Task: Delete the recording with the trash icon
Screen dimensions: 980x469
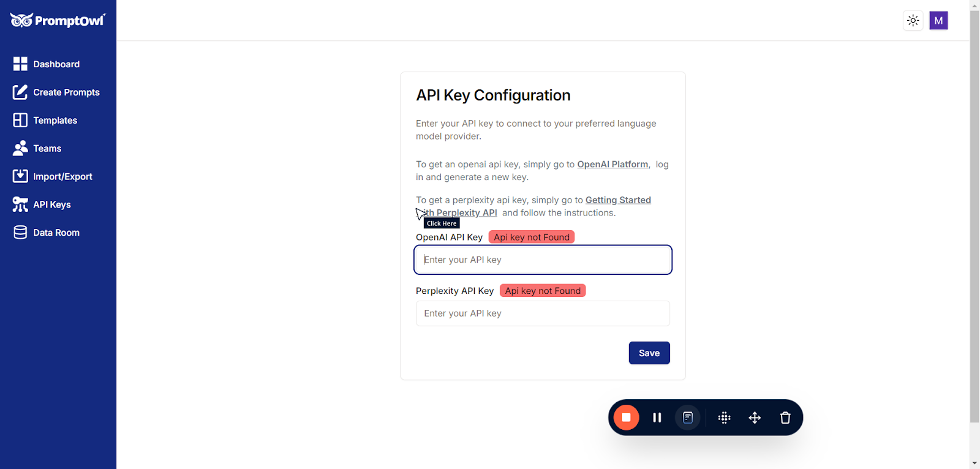Action: tap(785, 418)
